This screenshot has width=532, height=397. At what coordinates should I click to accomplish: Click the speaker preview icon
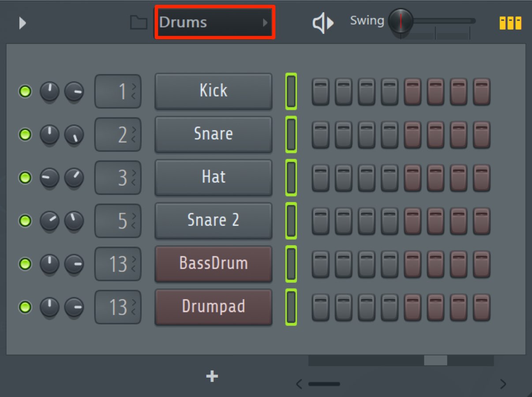tap(323, 23)
